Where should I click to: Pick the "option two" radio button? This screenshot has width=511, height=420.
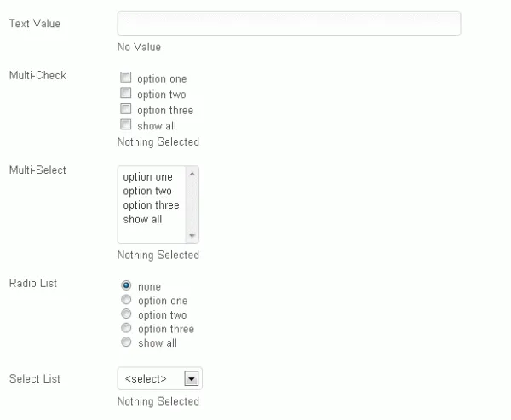click(x=126, y=314)
